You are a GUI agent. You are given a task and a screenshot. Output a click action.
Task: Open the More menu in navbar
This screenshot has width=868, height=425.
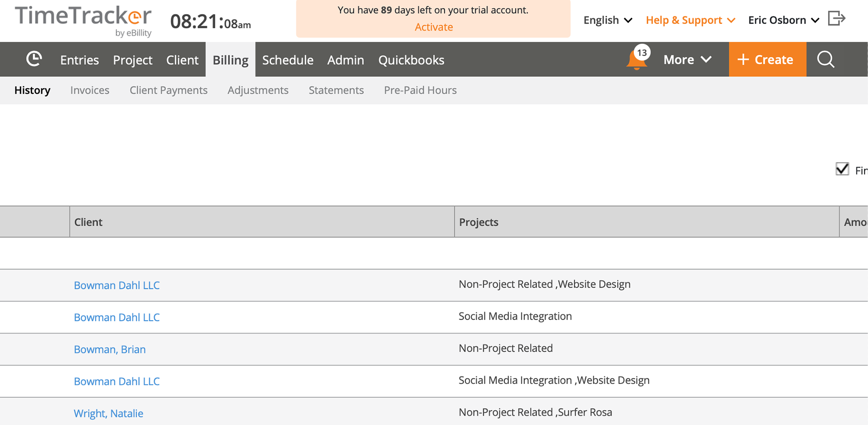point(687,60)
